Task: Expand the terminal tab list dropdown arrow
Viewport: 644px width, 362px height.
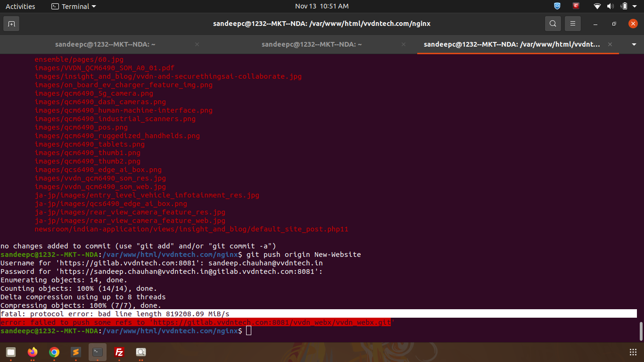Action: point(634,44)
